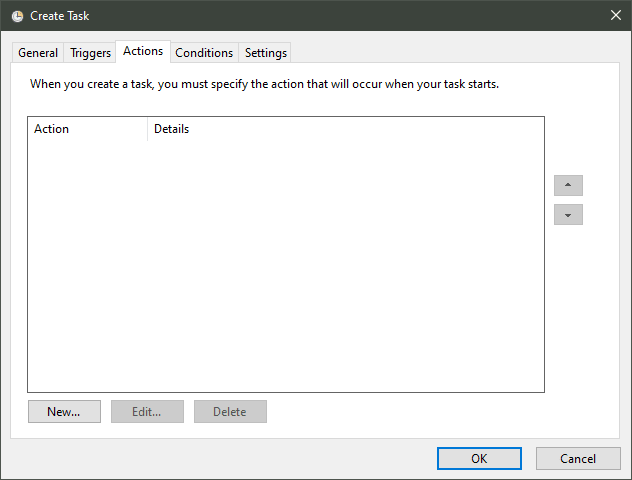The width and height of the screenshot is (632, 480).
Task: Sort by the Action column header
Action: [87, 129]
